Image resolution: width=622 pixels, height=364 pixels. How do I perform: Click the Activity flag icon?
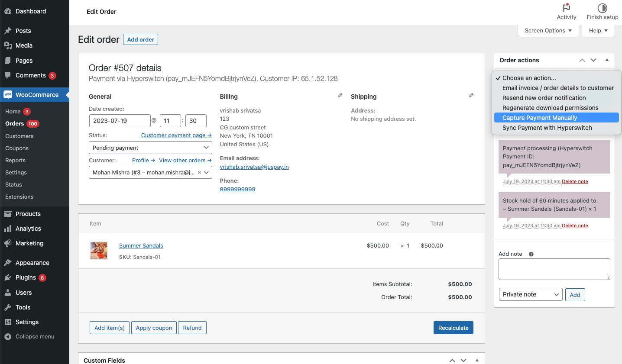566,8
